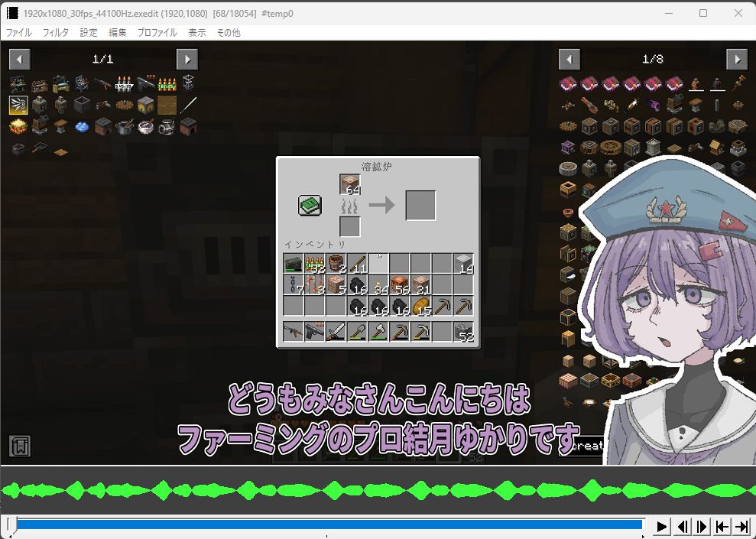Viewport: 756px width, 539px height.
Task: Click the brick block stack of 5
Action: pyautogui.click(x=336, y=285)
